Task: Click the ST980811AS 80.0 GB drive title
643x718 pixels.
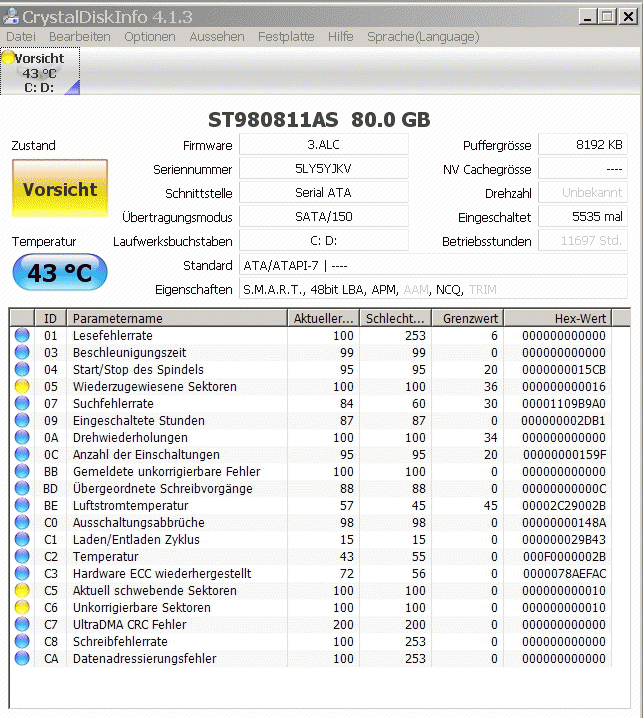Action: pyautogui.click(x=319, y=120)
